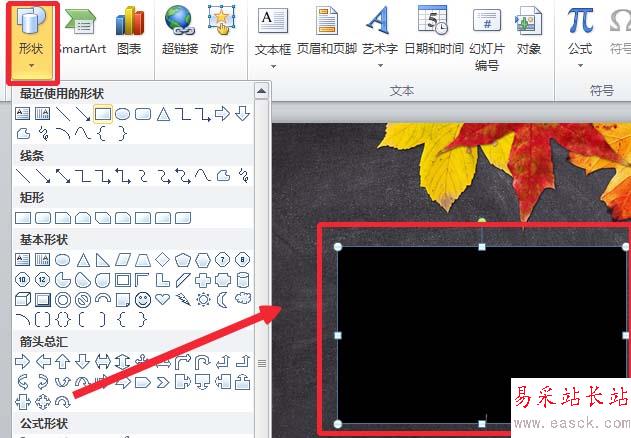Select left arrow under 箭头总汇
Viewport: 631px width, 438px height.
click(43, 362)
